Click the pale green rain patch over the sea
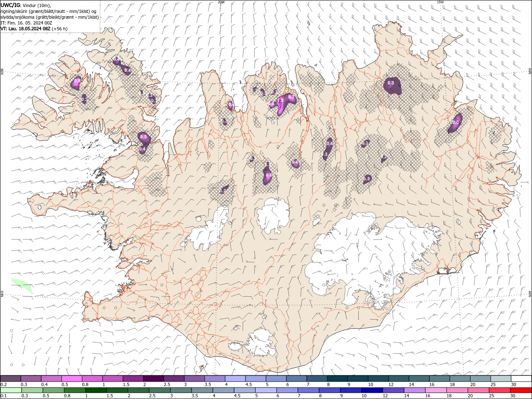 click(x=22, y=286)
